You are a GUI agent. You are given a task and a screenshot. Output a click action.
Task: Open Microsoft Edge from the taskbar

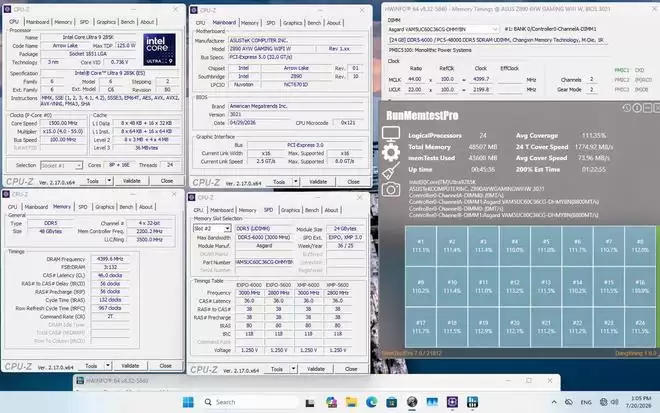[x=371, y=402]
